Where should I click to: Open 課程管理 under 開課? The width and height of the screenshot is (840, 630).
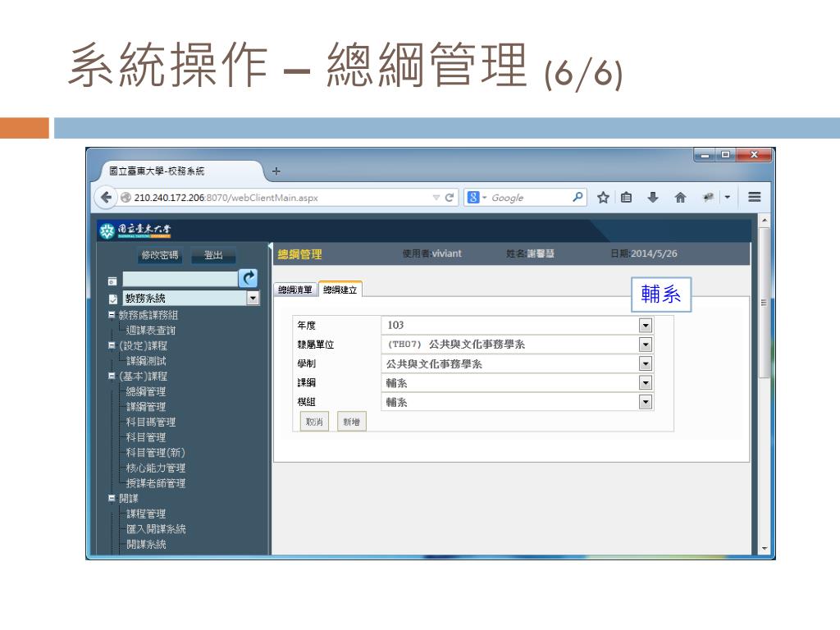coord(146,514)
